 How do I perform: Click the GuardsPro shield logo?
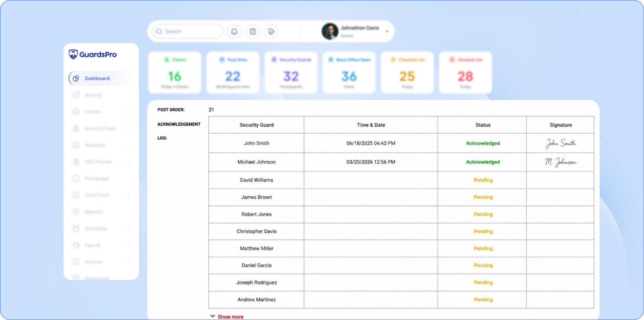click(73, 54)
